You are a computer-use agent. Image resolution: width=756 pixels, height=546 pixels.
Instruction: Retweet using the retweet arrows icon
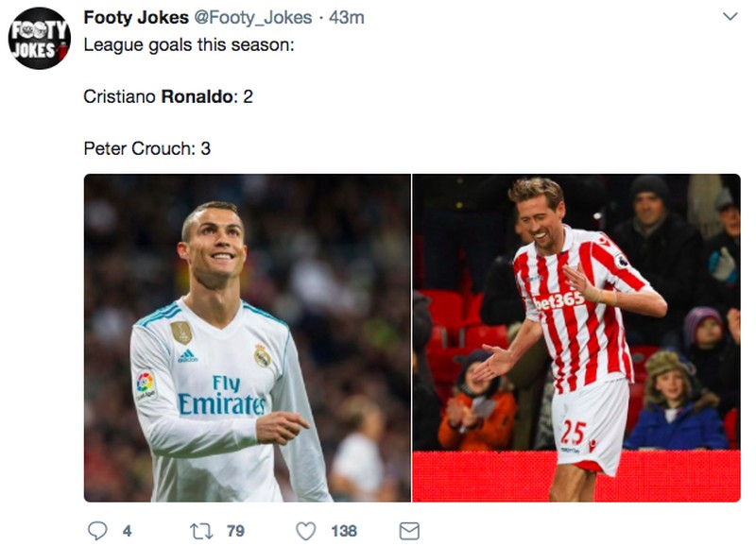click(x=201, y=531)
